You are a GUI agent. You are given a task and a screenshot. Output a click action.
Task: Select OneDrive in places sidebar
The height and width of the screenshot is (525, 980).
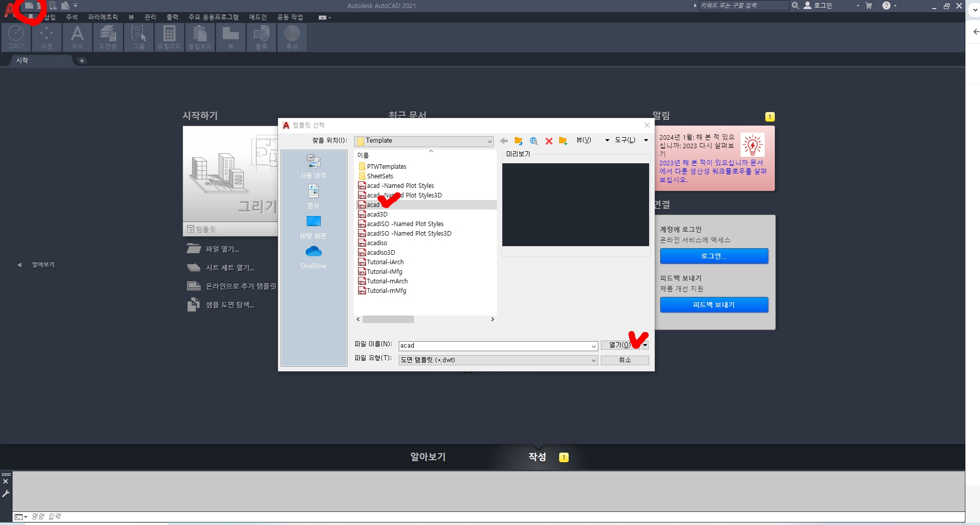(313, 257)
